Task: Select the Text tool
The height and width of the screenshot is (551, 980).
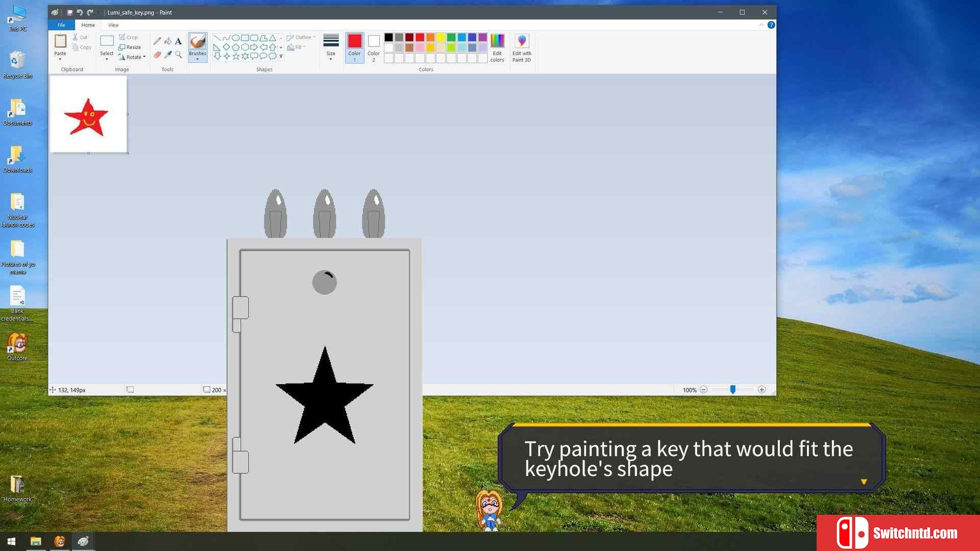Action: (x=178, y=42)
